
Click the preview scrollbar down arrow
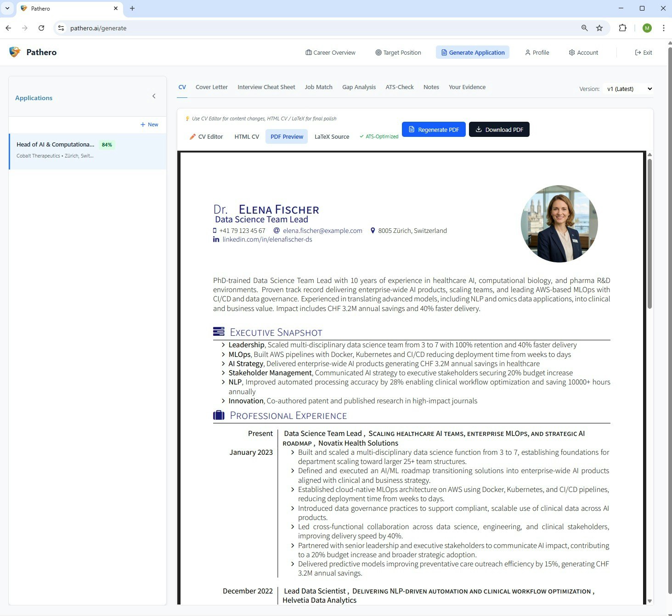coord(649,601)
